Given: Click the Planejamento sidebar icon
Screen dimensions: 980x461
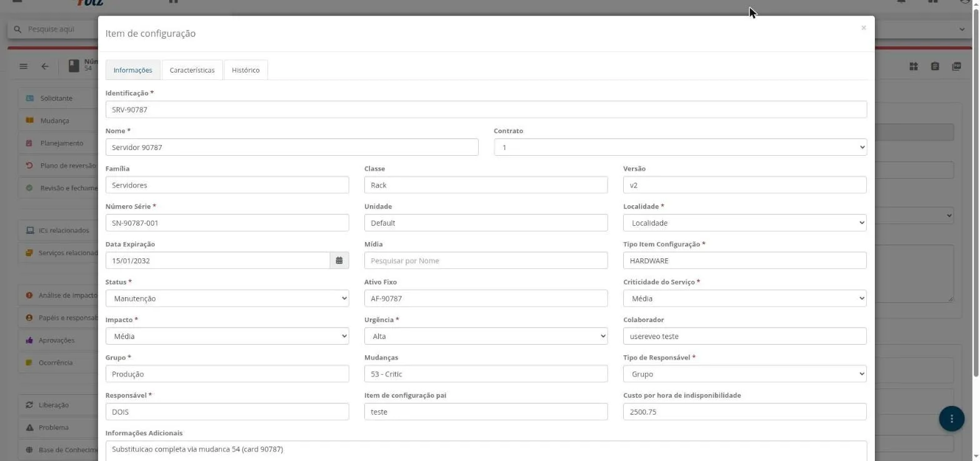Looking at the screenshot, I should click(29, 143).
